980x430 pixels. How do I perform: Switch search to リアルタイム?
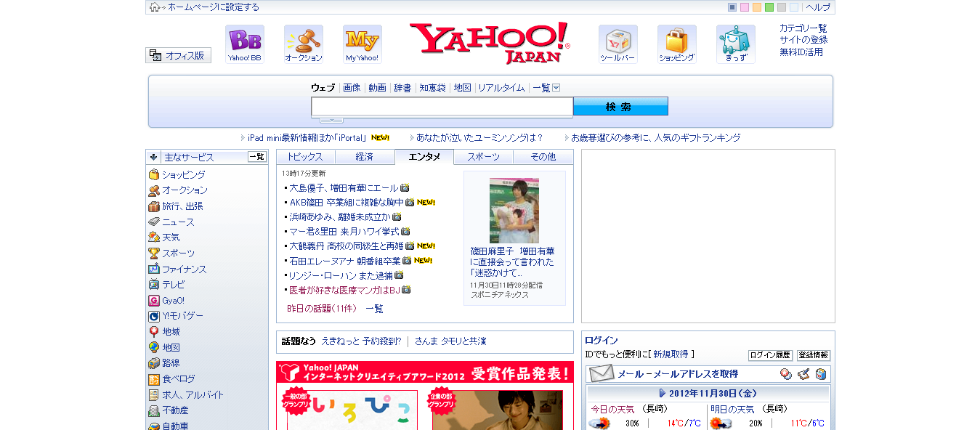(x=501, y=88)
